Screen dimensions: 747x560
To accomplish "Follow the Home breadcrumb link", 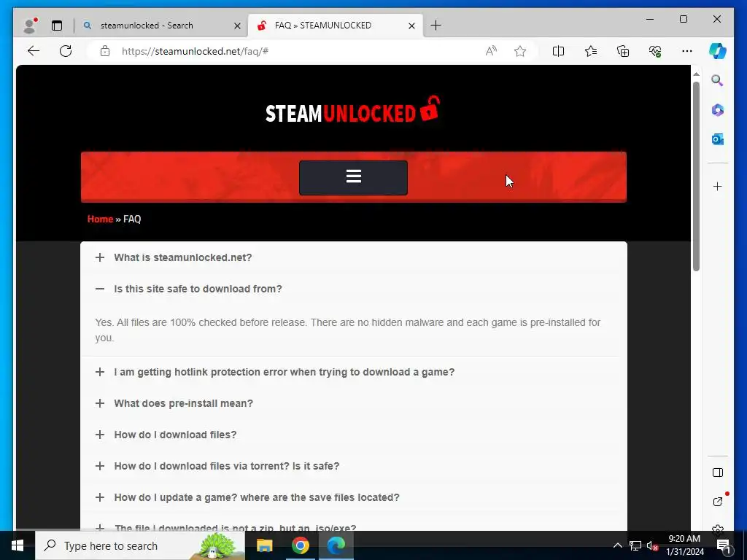I will point(100,219).
